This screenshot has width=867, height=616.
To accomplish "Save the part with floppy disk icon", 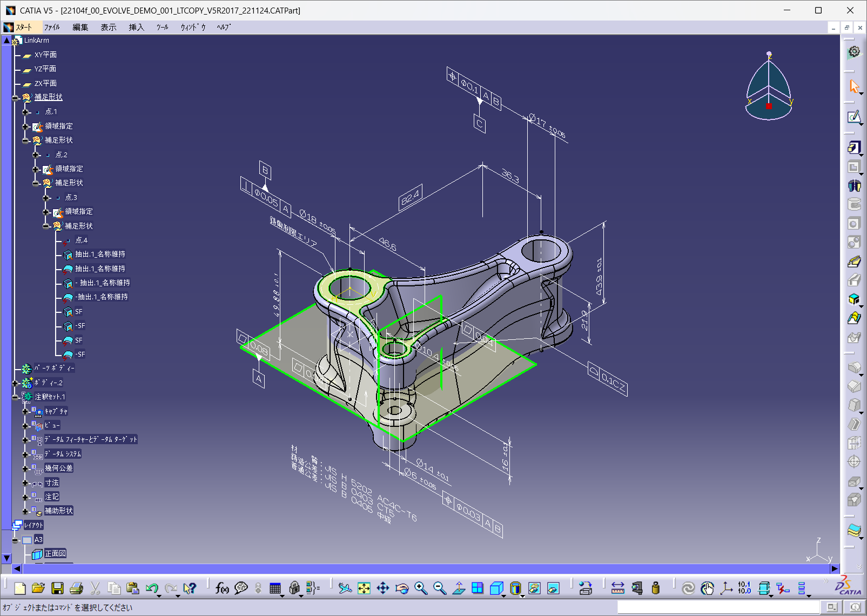I will [57, 588].
